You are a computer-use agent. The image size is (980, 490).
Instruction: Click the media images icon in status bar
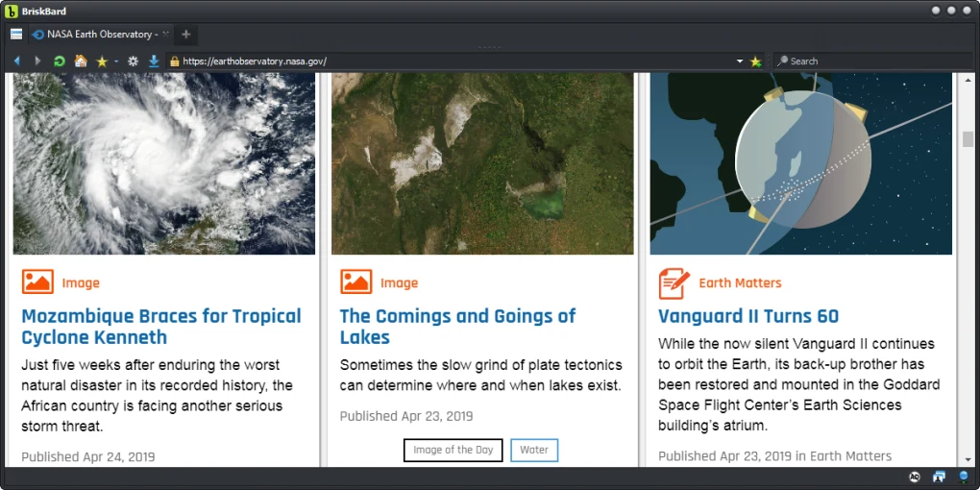[939, 478]
